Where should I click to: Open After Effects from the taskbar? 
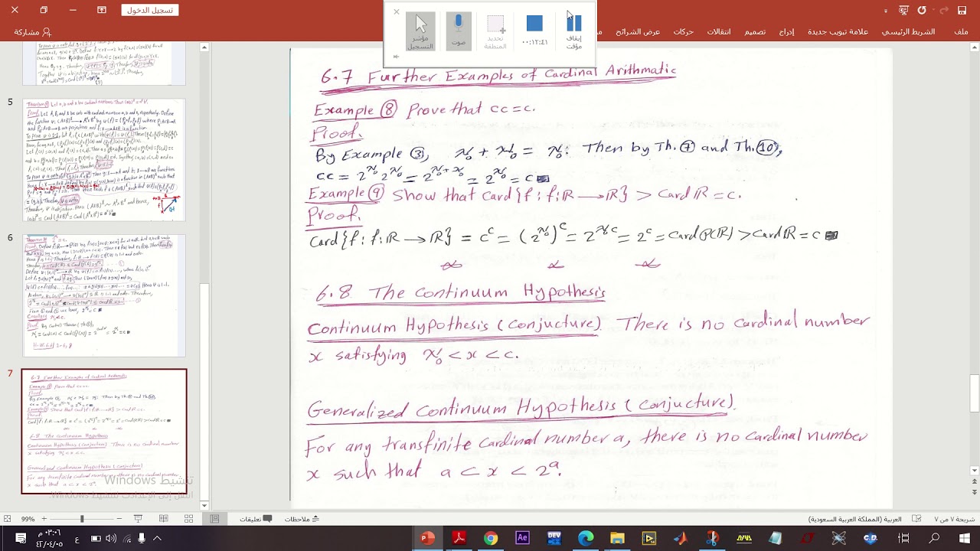click(522, 538)
